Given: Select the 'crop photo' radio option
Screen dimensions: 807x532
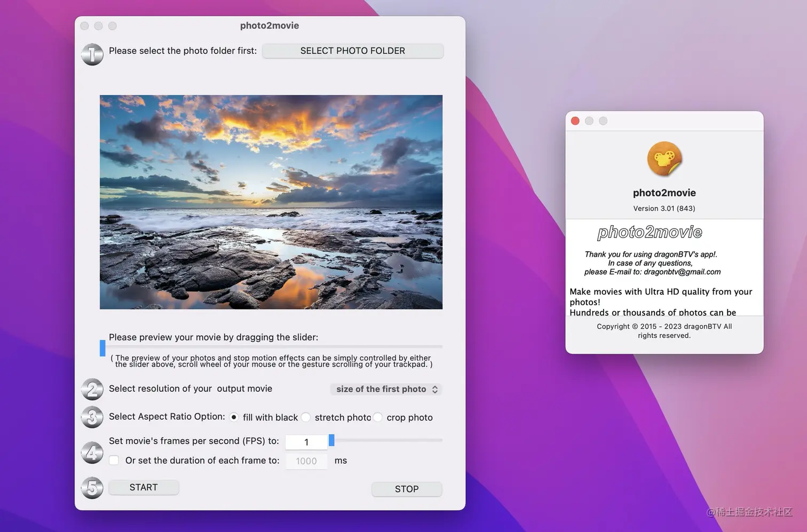Looking at the screenshot, I should pyautogui.click(x=377, y=417).
